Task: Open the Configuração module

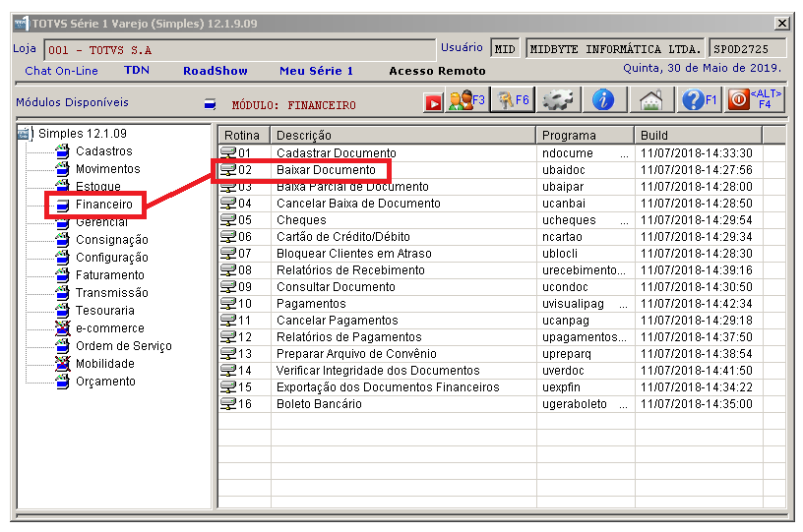Action: coord(111,258)
